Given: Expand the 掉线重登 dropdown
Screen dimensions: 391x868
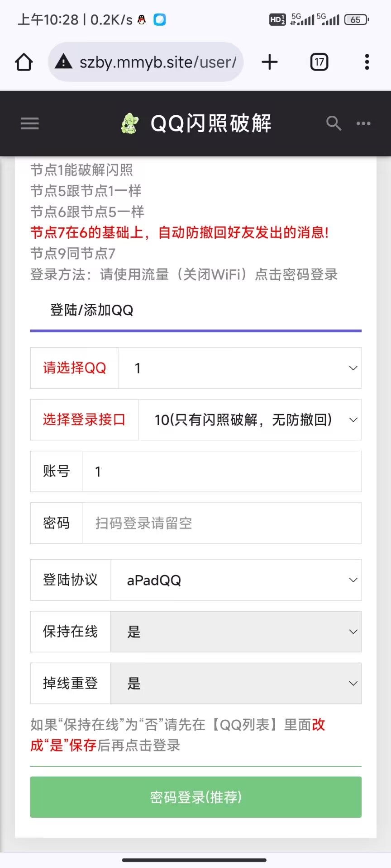Looking at the screenshot, I should [x=236, y=683].
